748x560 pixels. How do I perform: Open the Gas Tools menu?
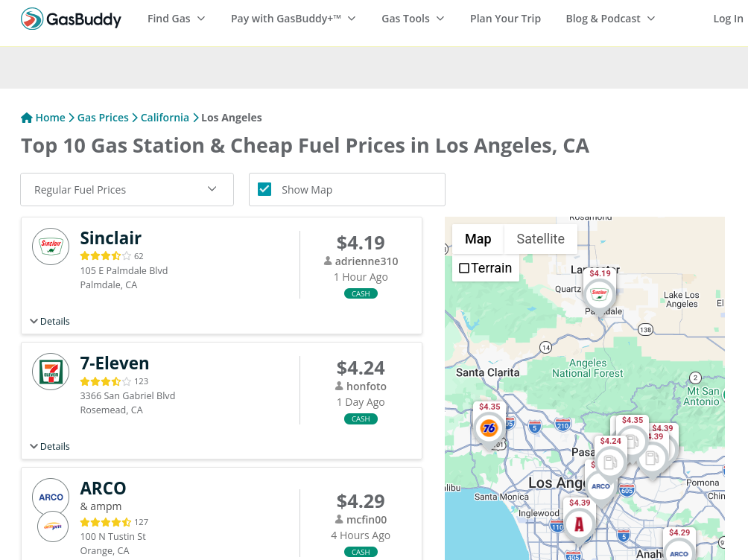click(413, 19)
